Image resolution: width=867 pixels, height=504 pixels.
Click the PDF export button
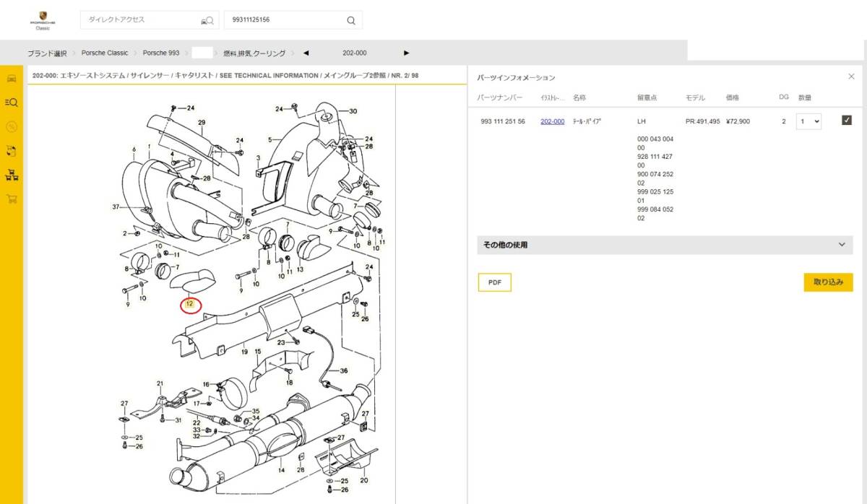494,282
